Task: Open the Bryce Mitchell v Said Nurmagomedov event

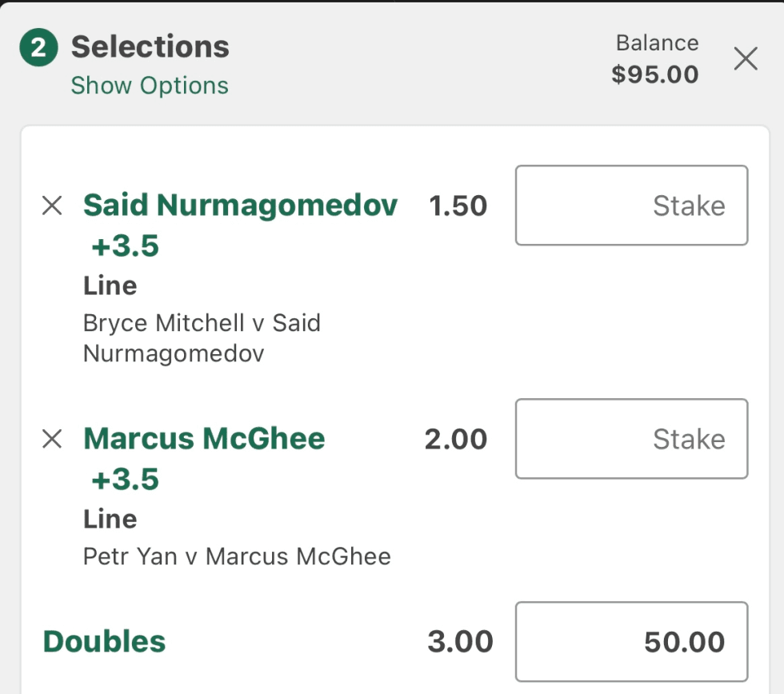Action: (202, 337)
